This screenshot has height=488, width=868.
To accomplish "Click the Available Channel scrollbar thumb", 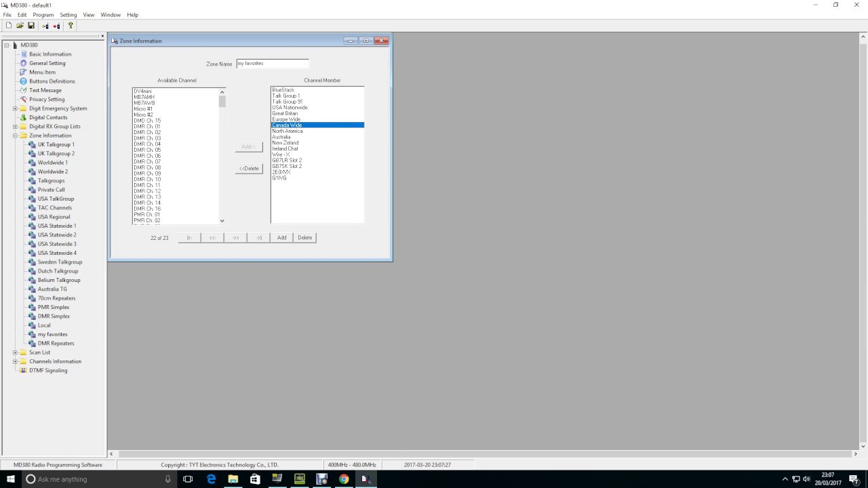I will [x=222, y=102].
